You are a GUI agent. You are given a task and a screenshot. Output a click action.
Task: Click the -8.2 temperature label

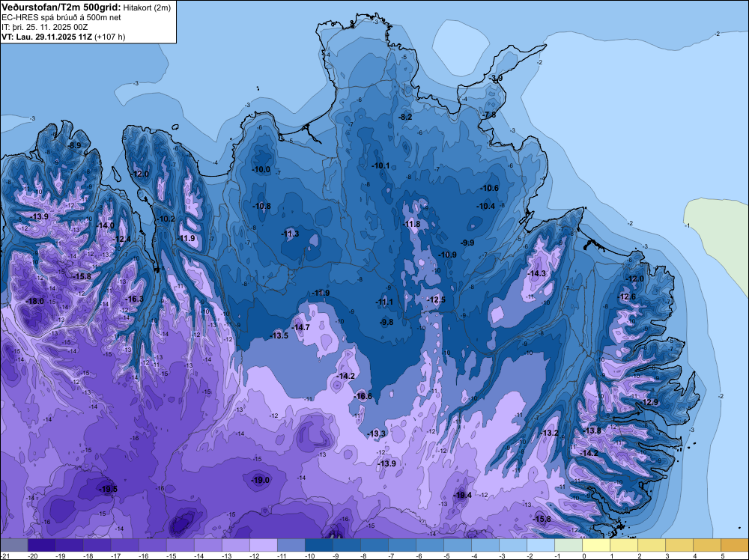(405, 117)
